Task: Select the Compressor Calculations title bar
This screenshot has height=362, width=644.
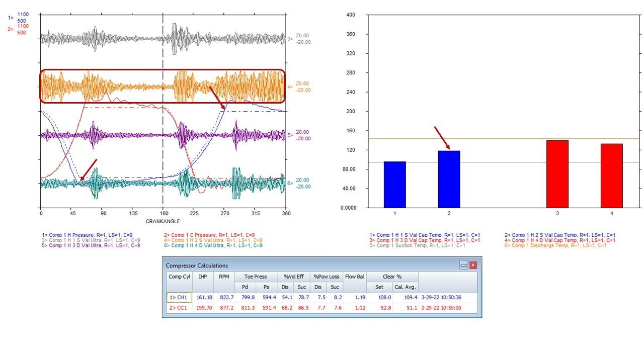Action: 322,265
